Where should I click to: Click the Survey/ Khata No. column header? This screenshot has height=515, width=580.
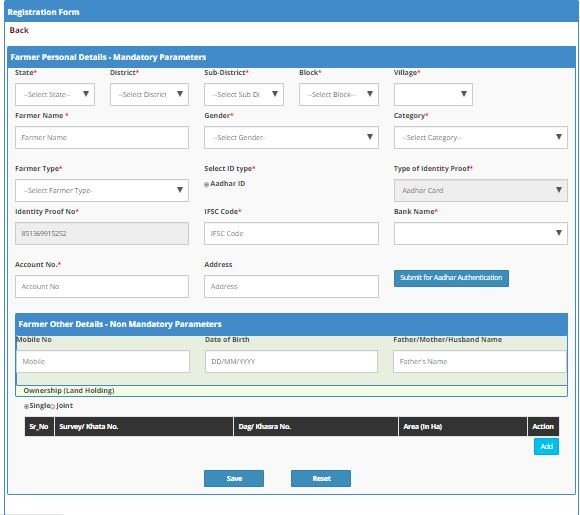point(144,427)
